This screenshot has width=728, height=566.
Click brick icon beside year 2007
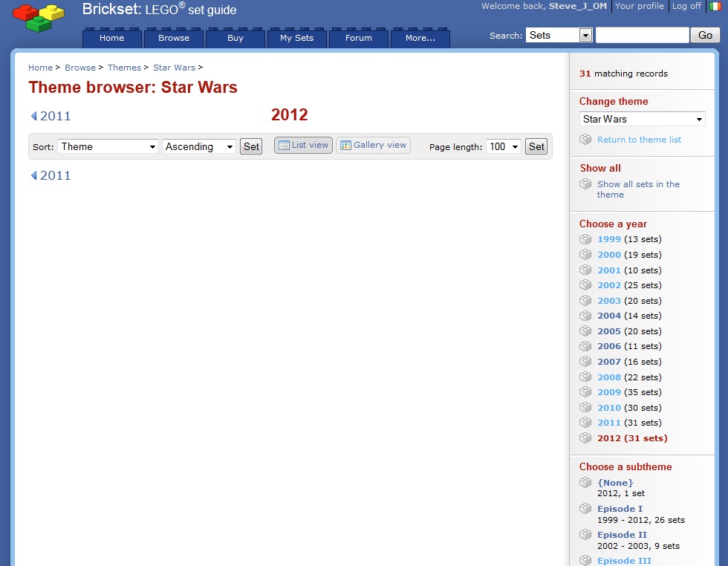[585, 361]
